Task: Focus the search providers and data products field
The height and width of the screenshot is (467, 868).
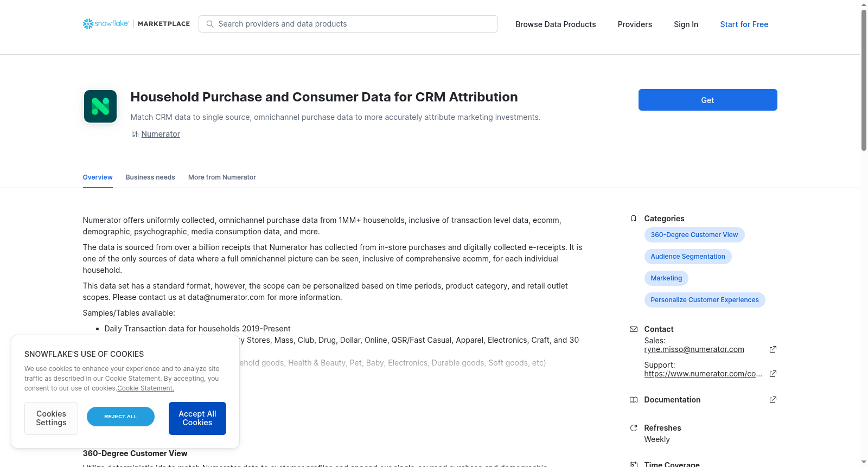Action: 348,24
